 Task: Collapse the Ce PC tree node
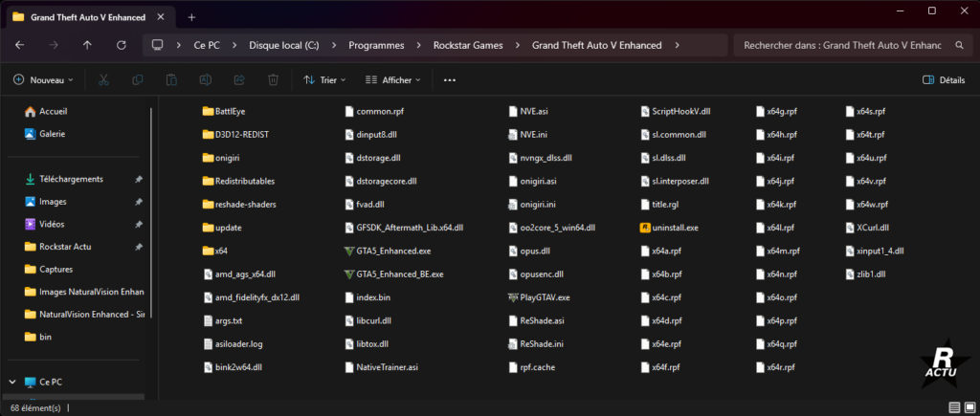pos(12,382)
